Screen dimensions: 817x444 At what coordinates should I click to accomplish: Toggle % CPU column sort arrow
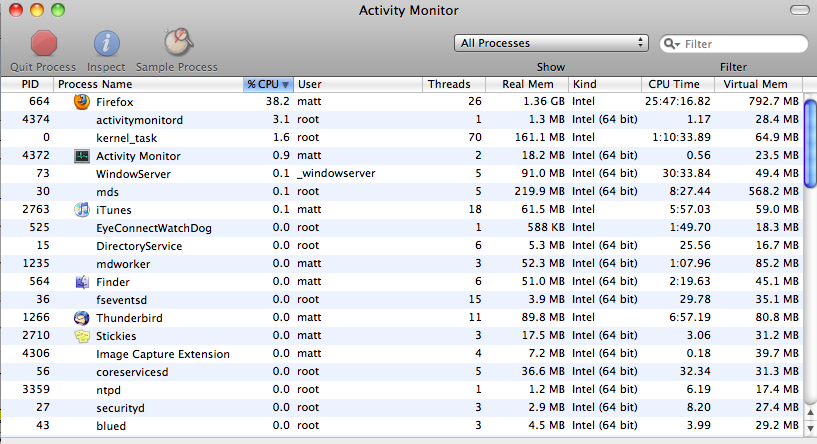pos(286,84)
